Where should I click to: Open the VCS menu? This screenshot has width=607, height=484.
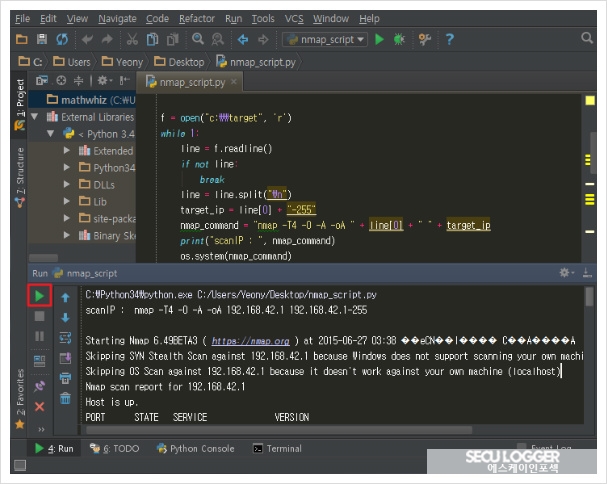(x=294, y=19)
